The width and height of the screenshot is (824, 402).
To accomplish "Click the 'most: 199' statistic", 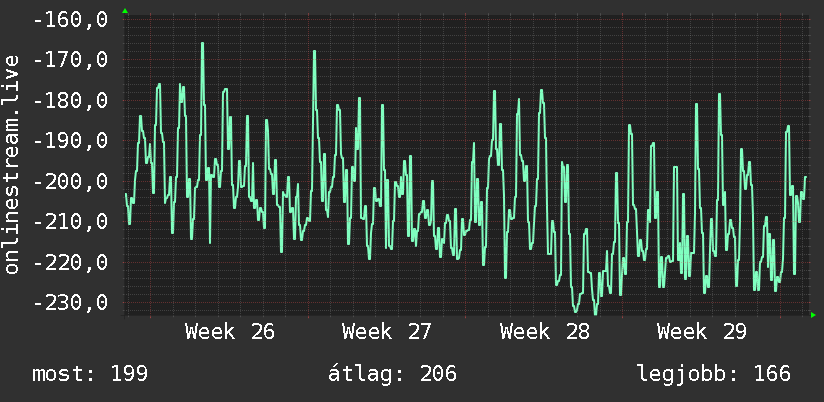I will 90,374.
